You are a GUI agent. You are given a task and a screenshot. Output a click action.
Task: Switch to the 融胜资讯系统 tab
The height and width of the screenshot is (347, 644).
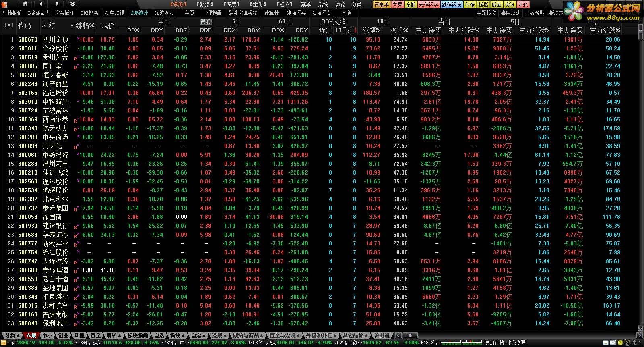[243, 13]
